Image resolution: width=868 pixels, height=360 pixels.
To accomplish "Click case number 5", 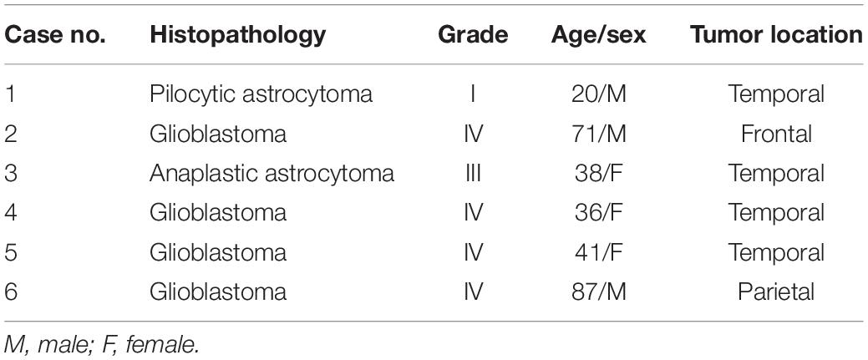I will 11,252.
